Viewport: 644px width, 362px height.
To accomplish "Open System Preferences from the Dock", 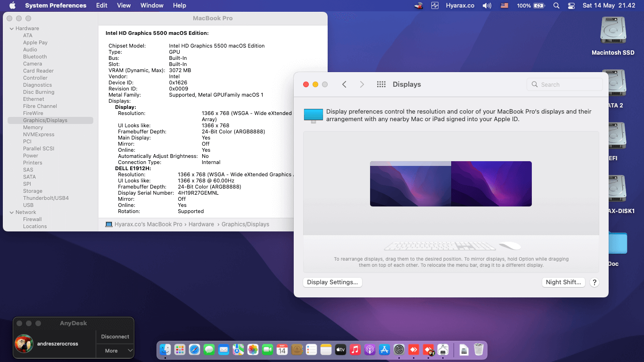I will (x=399, y=349).
